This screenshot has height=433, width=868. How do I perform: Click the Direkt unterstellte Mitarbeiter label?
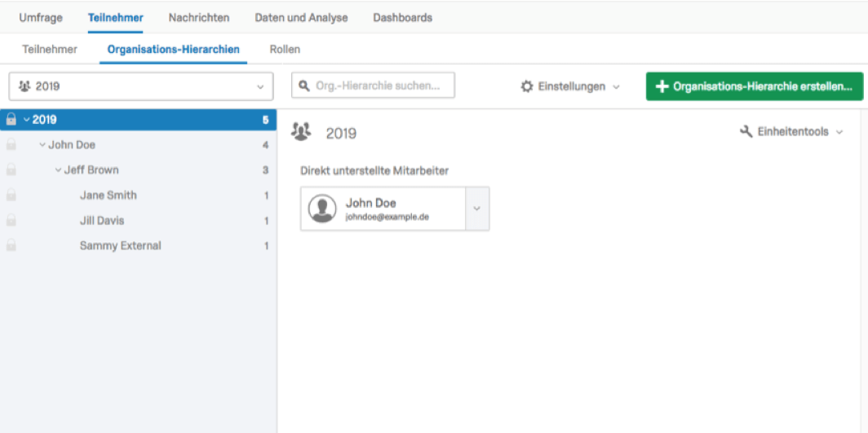pyautogui.click(x=374, y=170)
